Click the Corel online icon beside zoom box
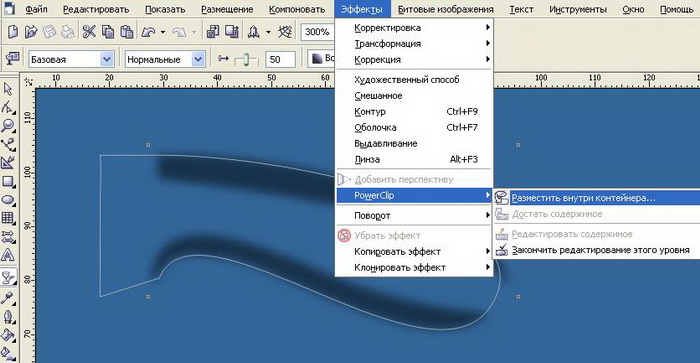 point(285,32)
